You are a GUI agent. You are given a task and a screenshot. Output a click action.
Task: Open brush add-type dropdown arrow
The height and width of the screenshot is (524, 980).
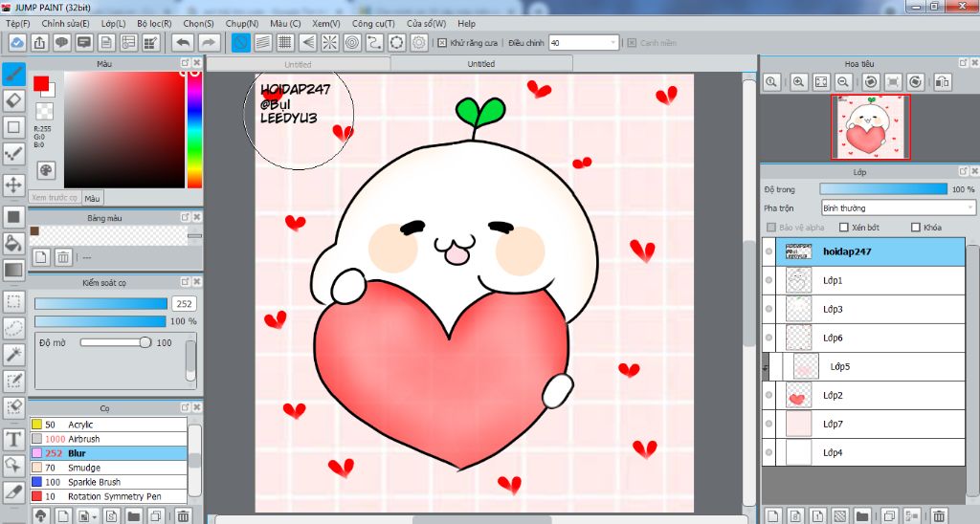point(95,517)
